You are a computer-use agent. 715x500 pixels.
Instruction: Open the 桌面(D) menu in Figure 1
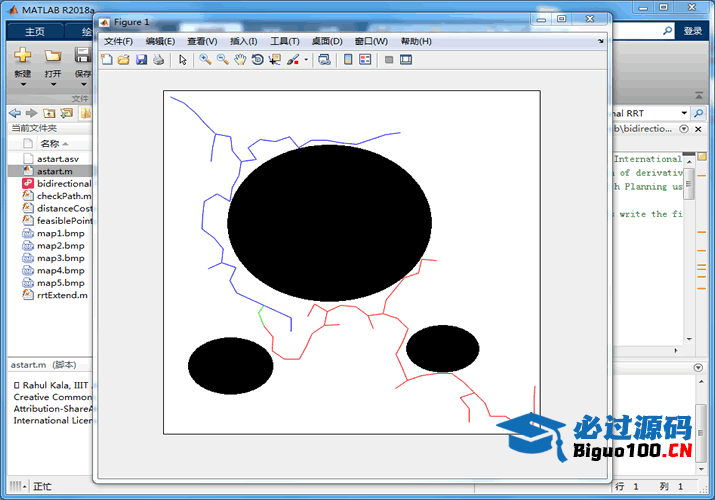click(327, 41)
